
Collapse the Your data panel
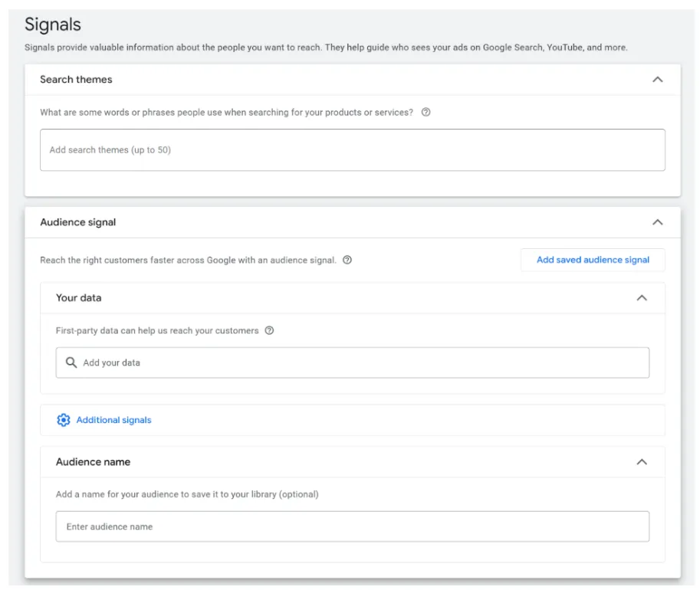pyautogui.click(x=642, y=297)
